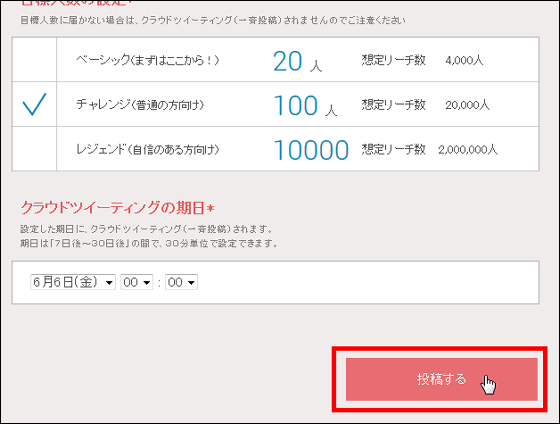Click the 2,000,000人 reach estimate
The width and height of the screenshot is (560, 424).
tap(468, 150)
